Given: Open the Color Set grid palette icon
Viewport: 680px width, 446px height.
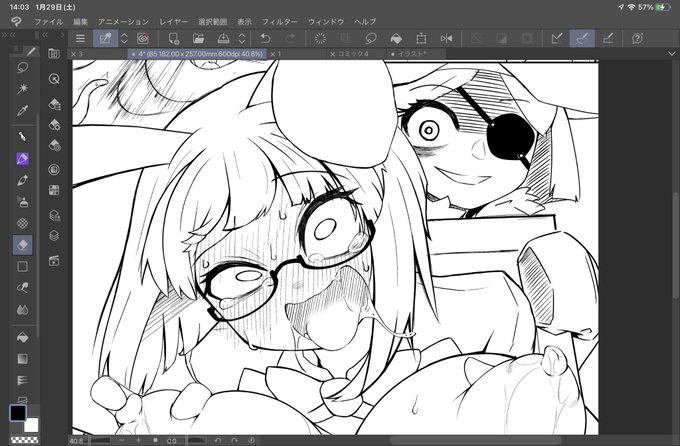Looking at the screenshot, I should [x=54, y=190].
